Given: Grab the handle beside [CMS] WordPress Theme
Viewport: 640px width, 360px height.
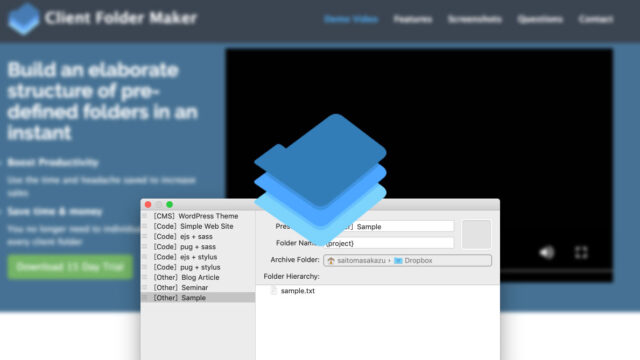Looking at the screenshot, I should [x=144, y=216].
